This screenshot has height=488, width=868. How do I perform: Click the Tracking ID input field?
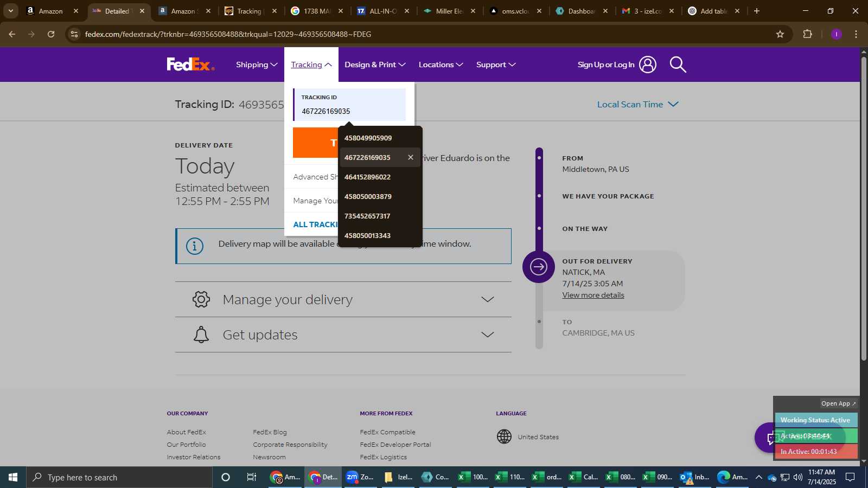tap(350, 105)
